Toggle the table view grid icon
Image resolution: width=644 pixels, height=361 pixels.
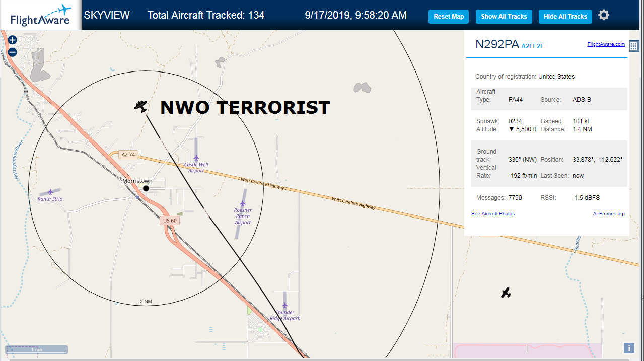point(634,46)
